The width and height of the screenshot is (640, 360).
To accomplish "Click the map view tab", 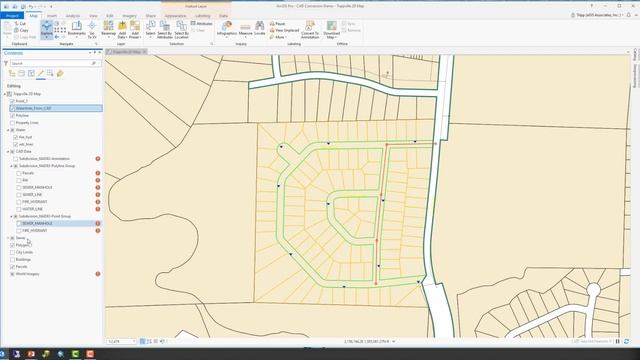I will pyautogui.click(x=127, y=52).
